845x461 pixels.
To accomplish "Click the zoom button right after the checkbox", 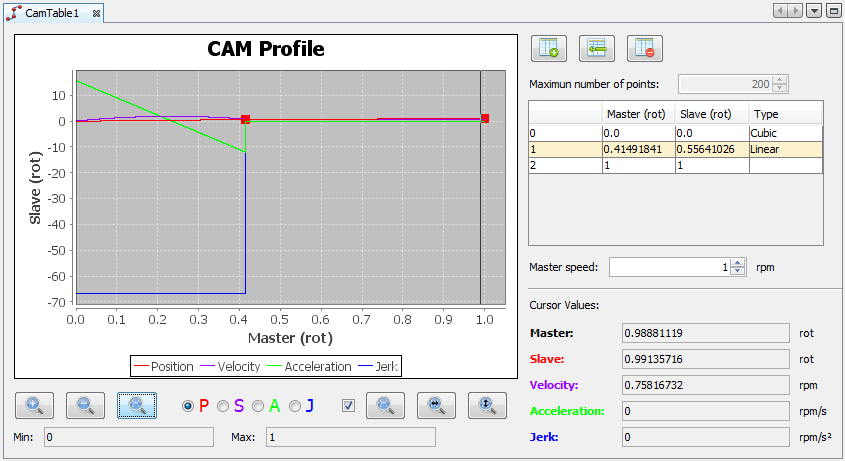I will click(385, 405).
